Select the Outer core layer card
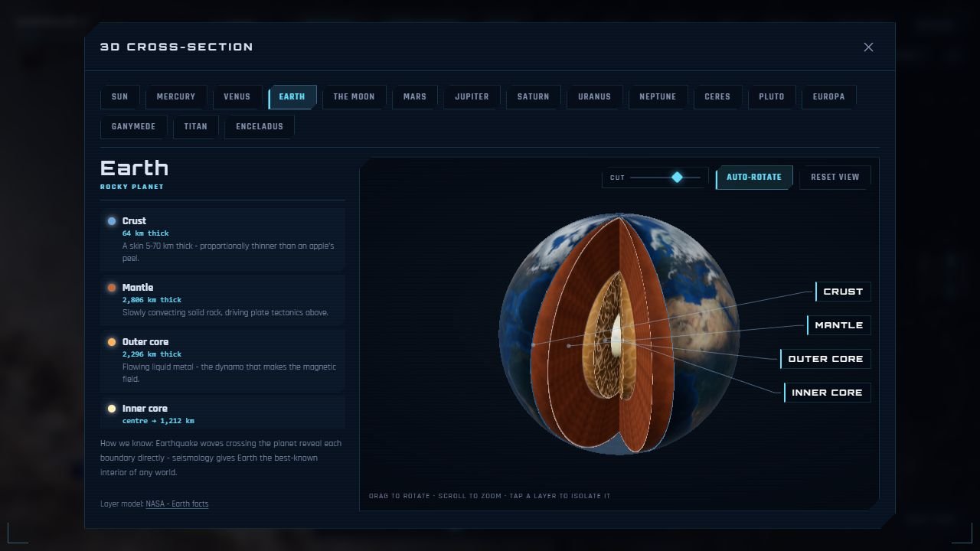The height and width of the screenshot is (551, 980). coord(222,360)
